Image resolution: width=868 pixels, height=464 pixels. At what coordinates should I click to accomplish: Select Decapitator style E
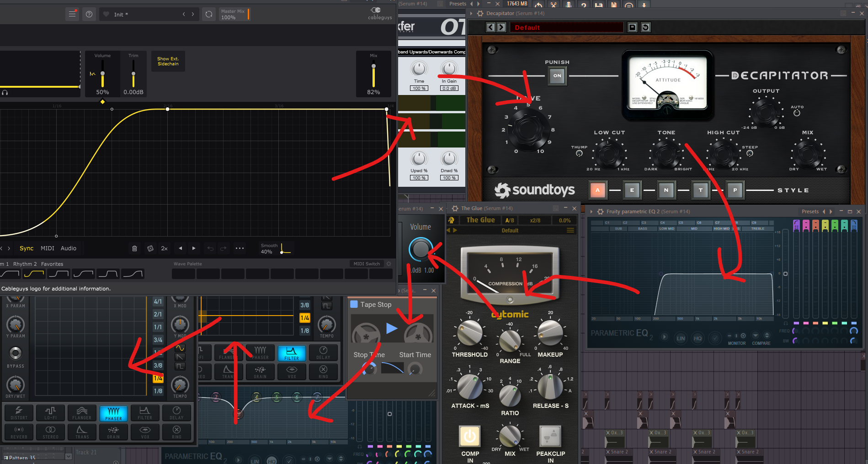[x=632, y=190]
